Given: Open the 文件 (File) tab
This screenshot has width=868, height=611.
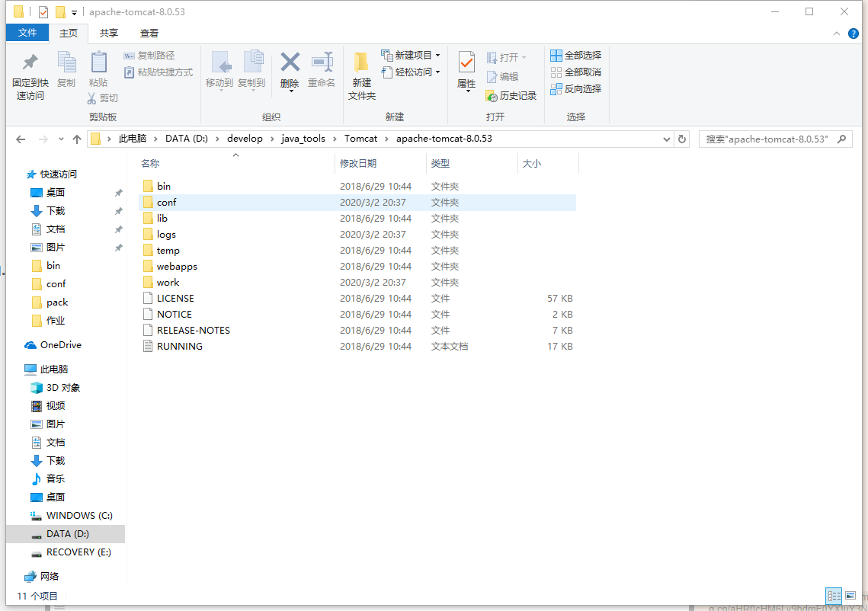Looking at the screenshot, I should pos(27,33).
